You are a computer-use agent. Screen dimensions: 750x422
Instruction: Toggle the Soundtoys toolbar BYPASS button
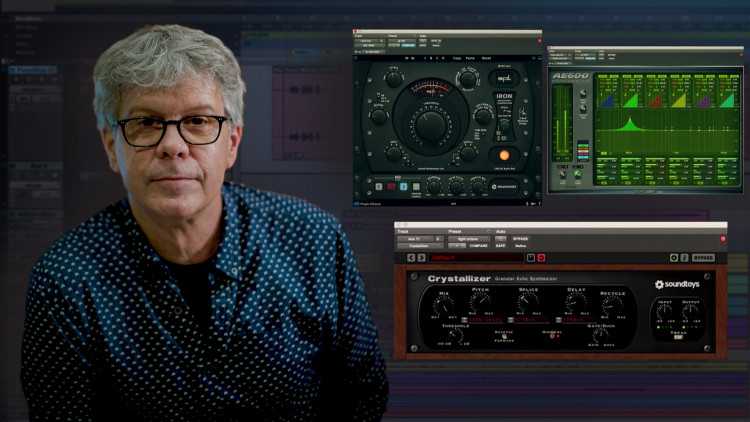pyautogui.click(x=703, y=258)
